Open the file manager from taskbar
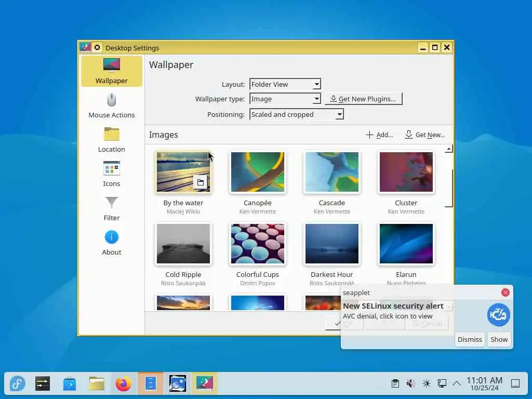The image size is (532, 399). pos(97,384)
